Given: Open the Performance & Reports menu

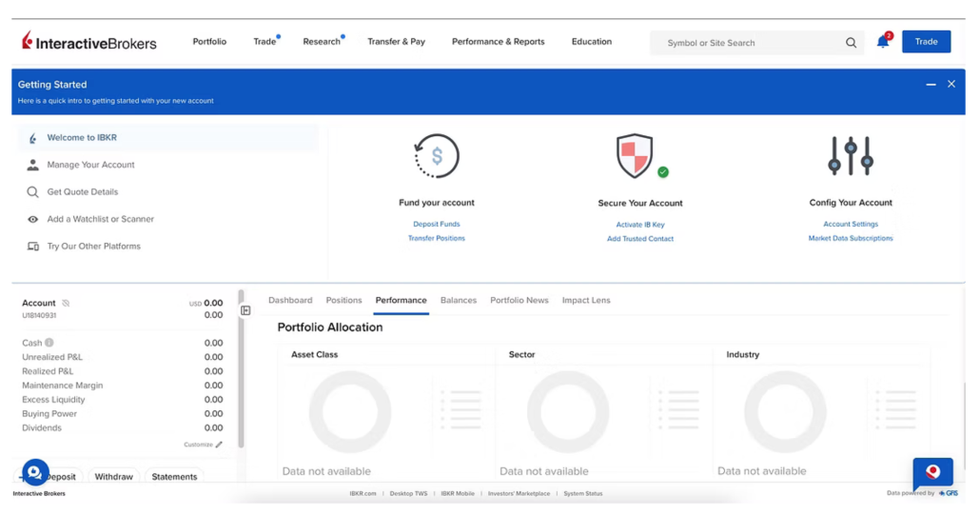Looking at the screenshot, I should [499, 42].
